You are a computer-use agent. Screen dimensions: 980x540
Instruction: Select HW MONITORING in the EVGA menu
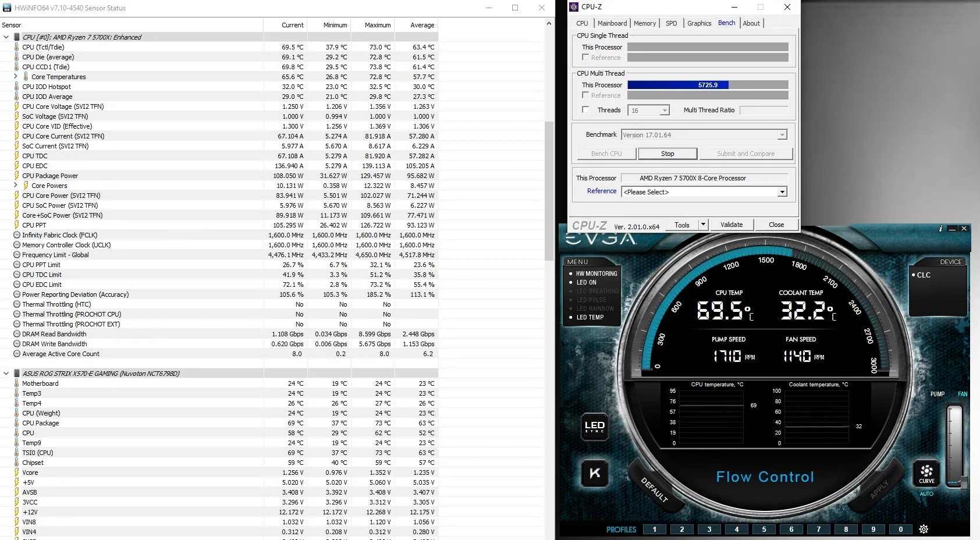596,273
